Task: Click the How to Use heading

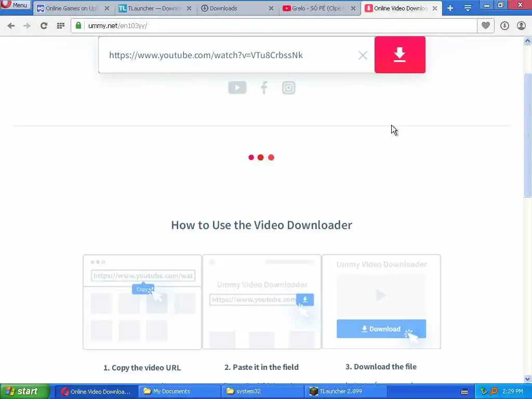Action: [262, 225]
